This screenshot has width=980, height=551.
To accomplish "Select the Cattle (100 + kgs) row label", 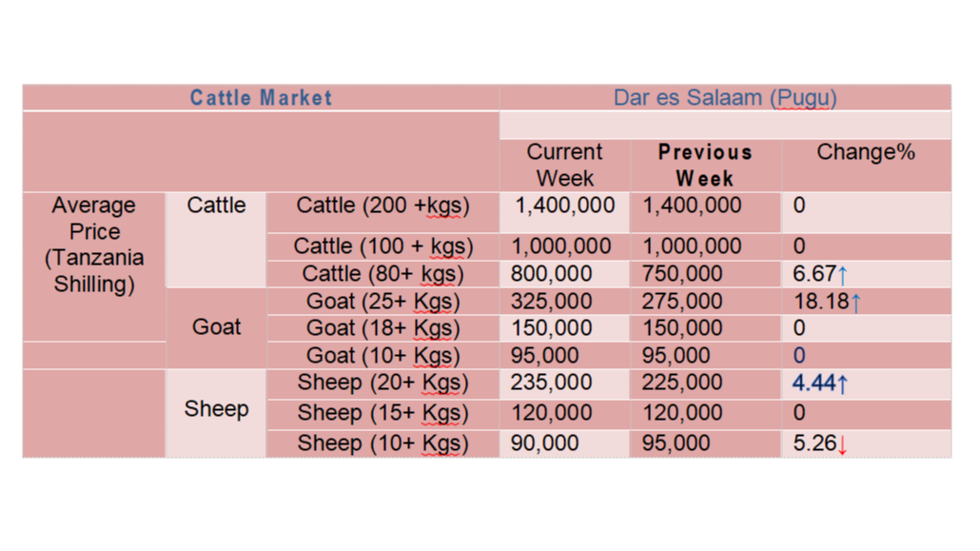I will [382, 246].
